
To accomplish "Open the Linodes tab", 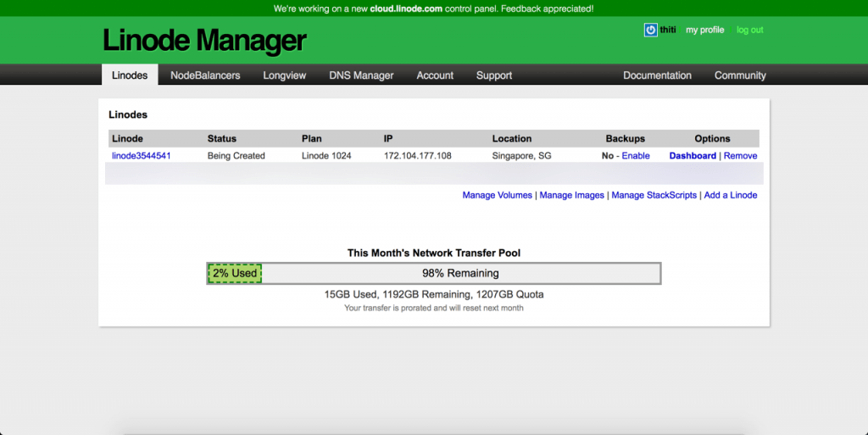I will (x=130, y=75).
